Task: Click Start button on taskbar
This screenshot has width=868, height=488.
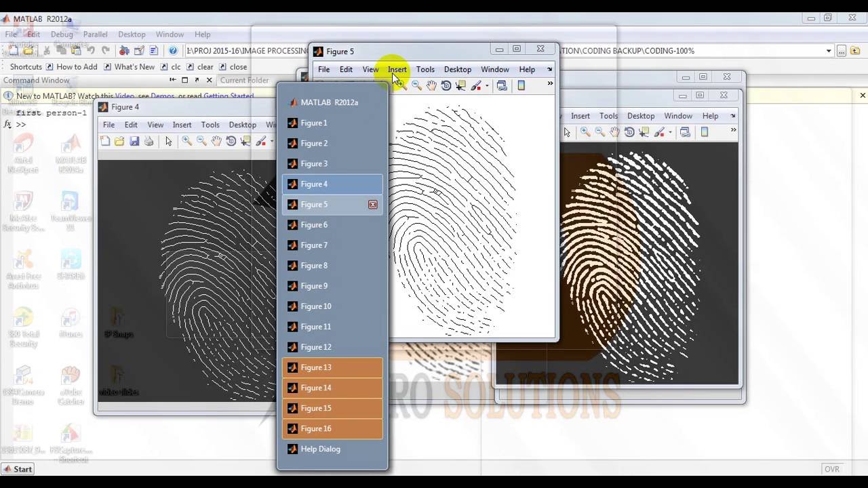Action: tap(18, 469)
